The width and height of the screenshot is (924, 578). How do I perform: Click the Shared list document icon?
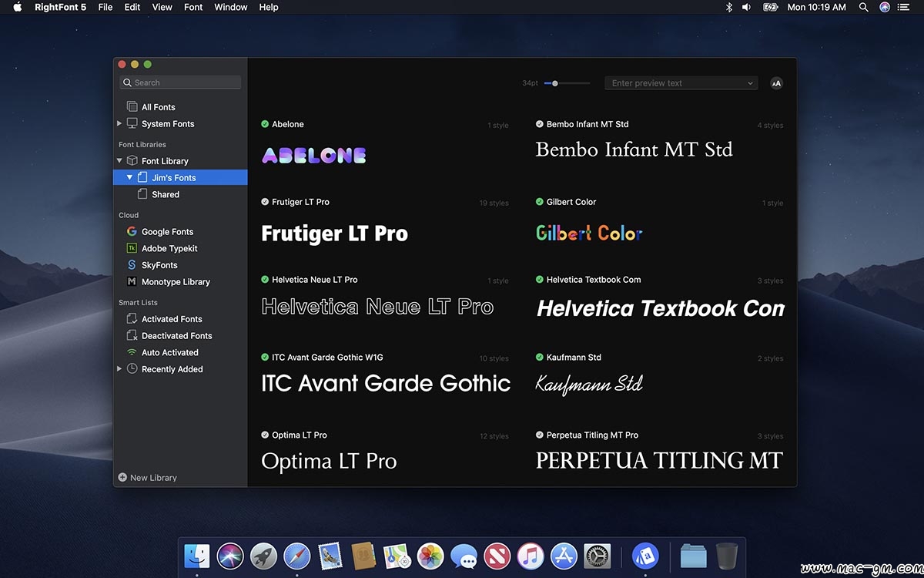(x=142, y=194)
